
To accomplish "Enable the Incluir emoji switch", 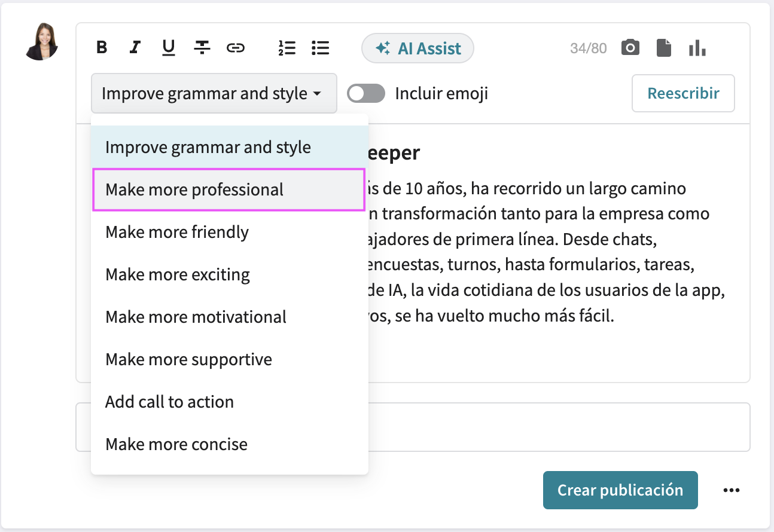I will click(366, 94).
